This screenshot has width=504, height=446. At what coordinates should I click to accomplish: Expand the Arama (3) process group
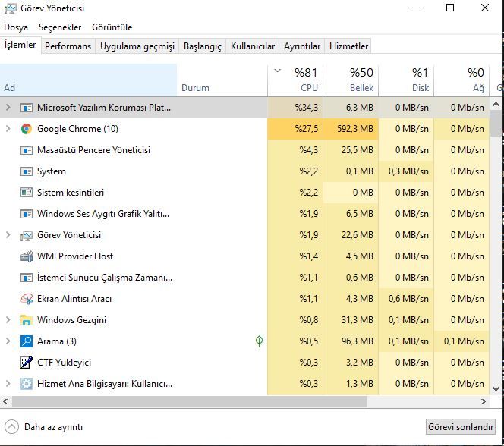coord(8,341)
